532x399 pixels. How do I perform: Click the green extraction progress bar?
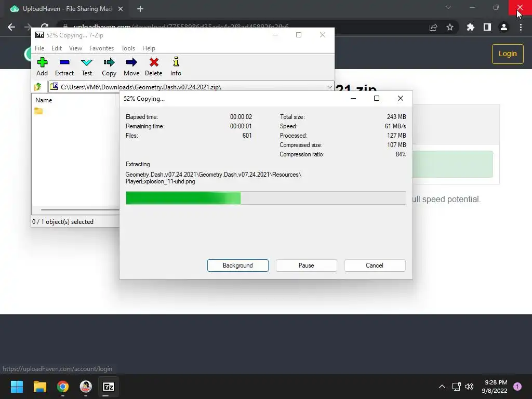(265, 198)
